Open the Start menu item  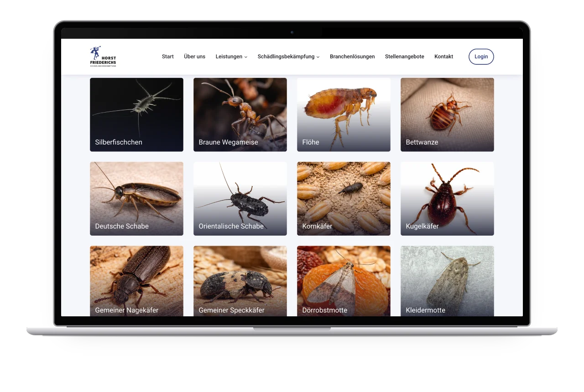(168, 57)
